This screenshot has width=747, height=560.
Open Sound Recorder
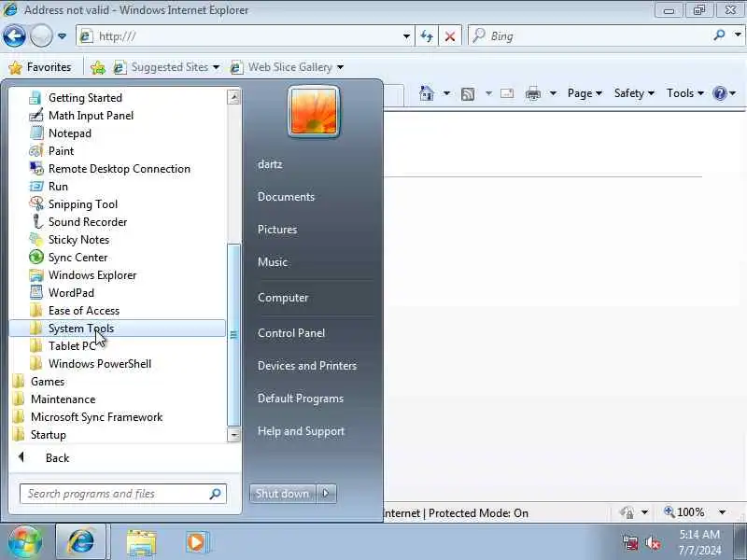coord(118,222)
